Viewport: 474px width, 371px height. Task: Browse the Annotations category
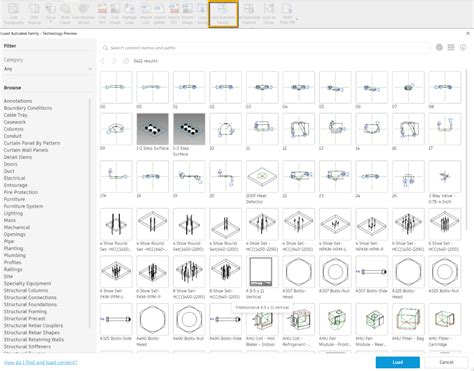click(x=18, y=101)
